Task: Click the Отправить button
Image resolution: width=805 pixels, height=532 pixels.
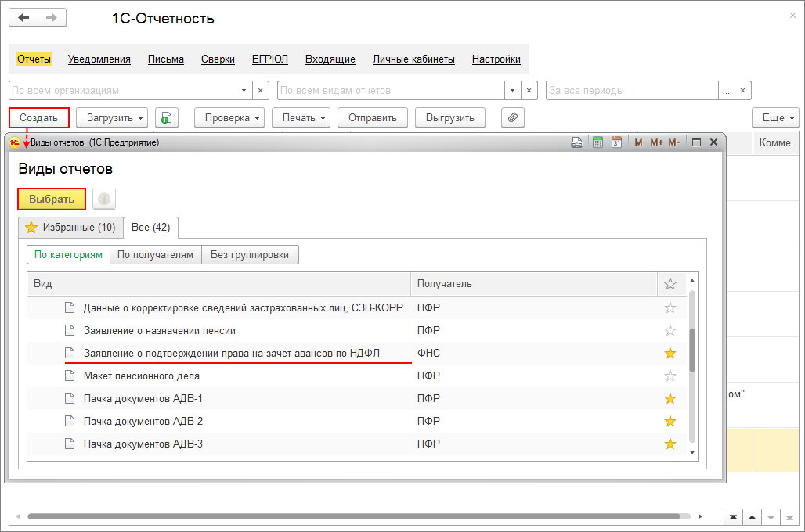Action: [x=372, y=118]
